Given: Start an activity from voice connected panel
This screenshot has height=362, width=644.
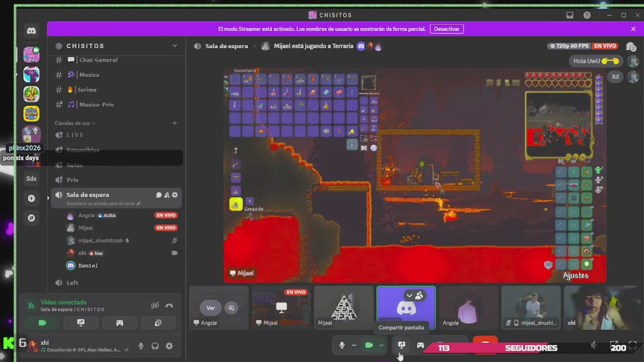Looking at the screenshot, I should click(x=120, y=323).
